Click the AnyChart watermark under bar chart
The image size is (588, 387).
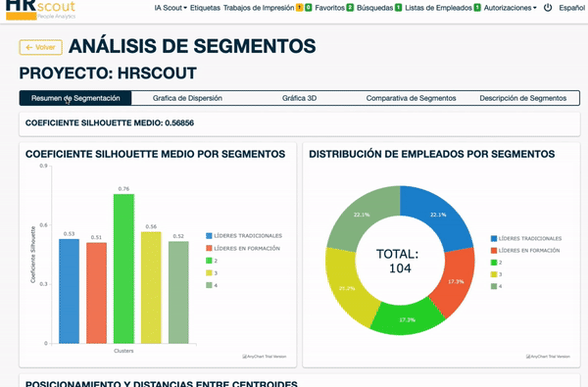pos(265,357)
